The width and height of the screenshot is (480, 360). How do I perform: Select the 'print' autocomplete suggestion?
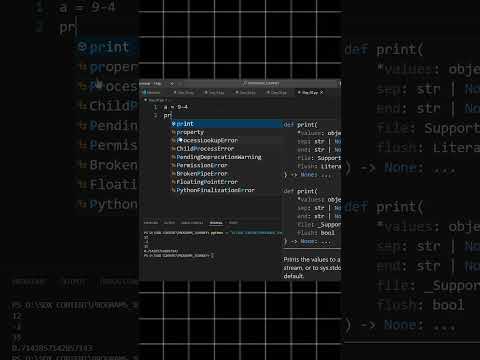point(227,124)
